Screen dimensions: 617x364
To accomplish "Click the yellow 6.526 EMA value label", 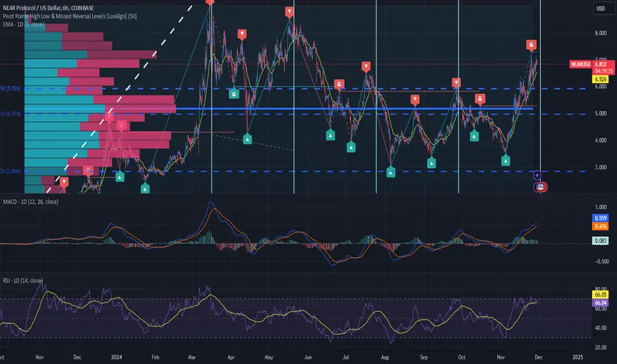I will coord(600,79).
